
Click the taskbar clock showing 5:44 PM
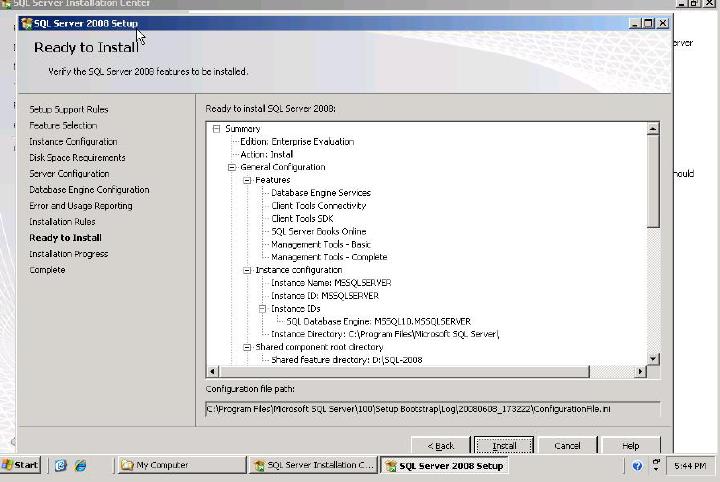pyautogui.click(x=690, y=466)
